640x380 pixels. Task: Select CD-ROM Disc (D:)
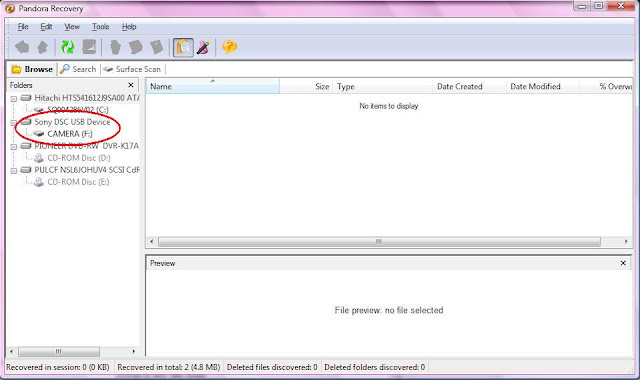coord(79,158)
